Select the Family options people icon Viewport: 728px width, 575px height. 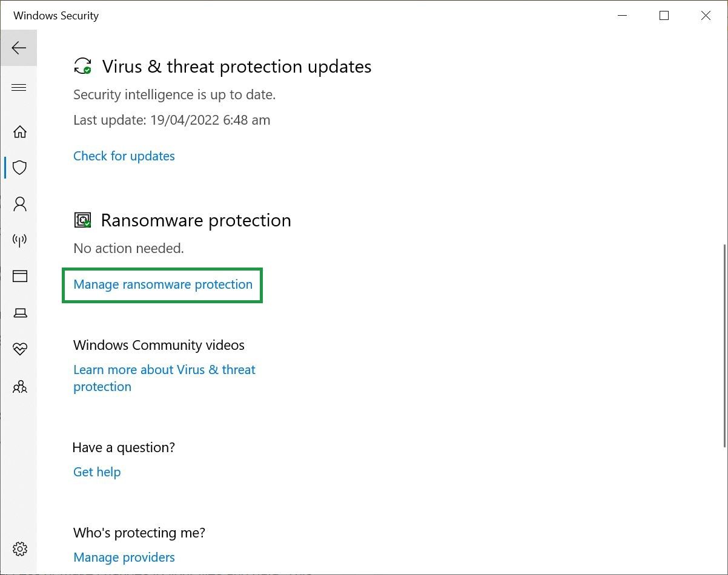point(19,387)
